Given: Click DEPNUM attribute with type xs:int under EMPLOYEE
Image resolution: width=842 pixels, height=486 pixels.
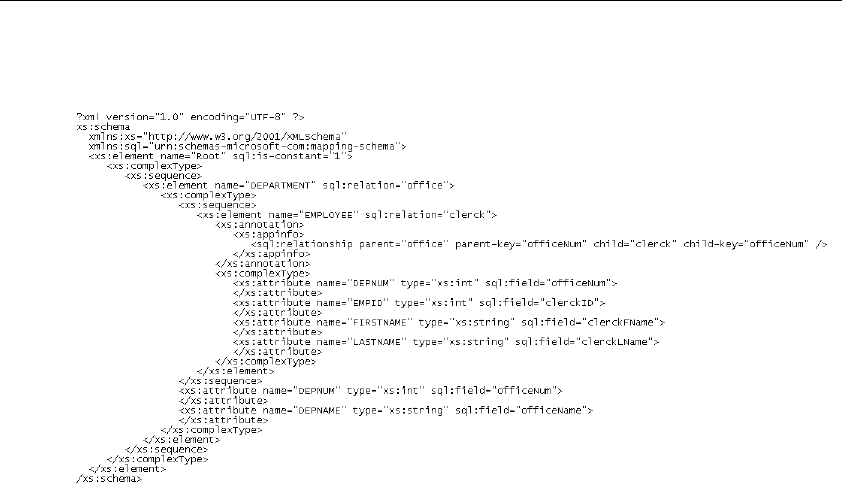Looking at the screenshot, I should pyautogui.click(x=425, y=283).
